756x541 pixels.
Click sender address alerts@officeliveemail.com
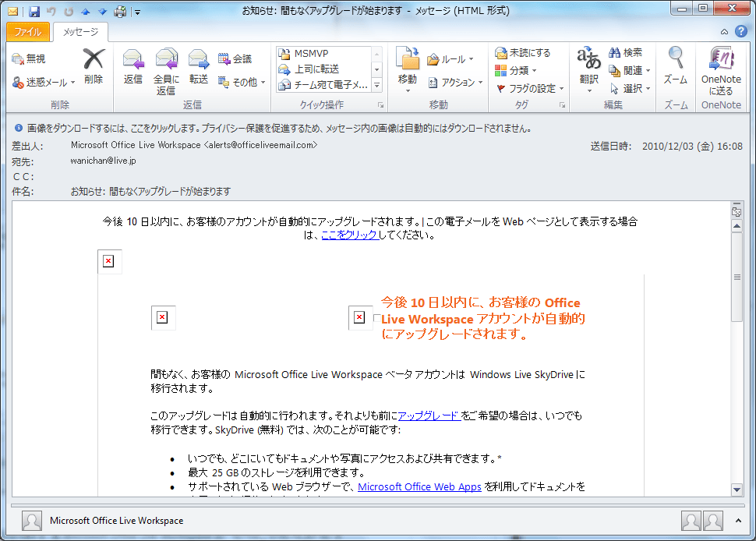tap(260, 145)
